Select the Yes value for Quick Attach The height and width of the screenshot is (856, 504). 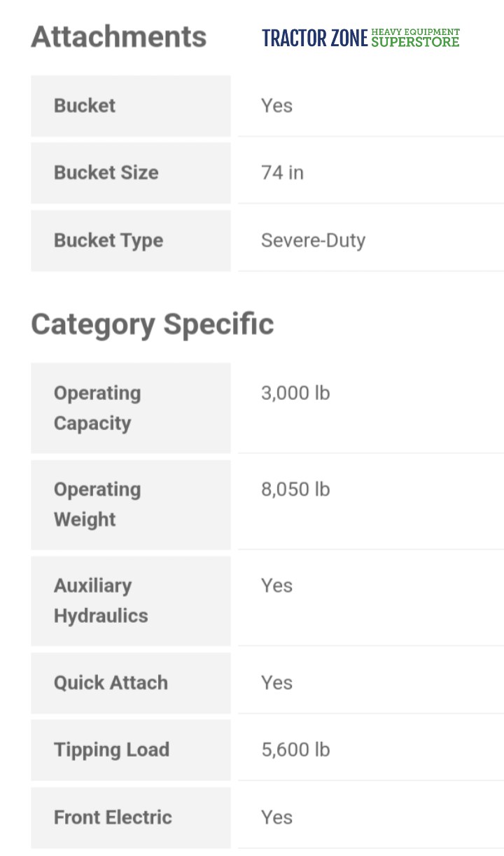pyautogui.click(x=276, y=682)
